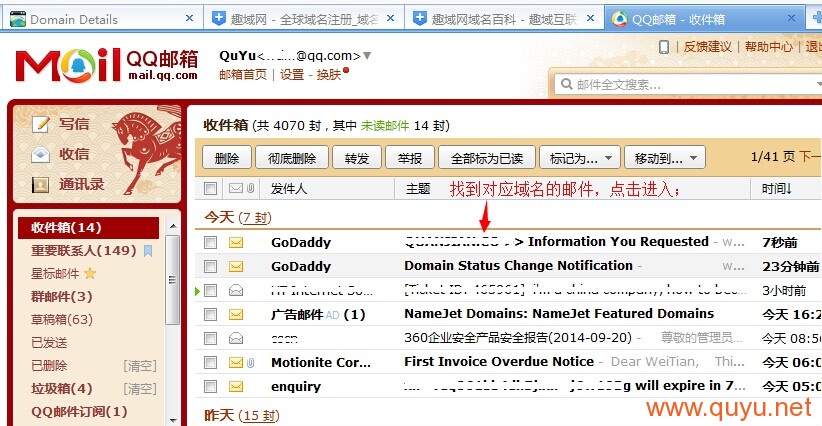This screenshot has height=426, width=822.
Task: Open the 帮助中心 link
Action: (x=769, y=47)
